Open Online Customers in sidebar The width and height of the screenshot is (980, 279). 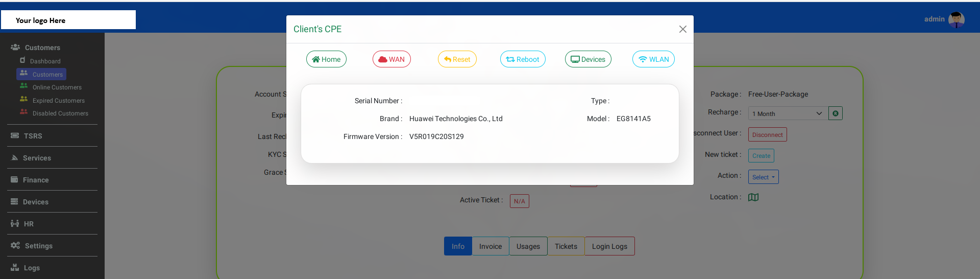[57, 87]
